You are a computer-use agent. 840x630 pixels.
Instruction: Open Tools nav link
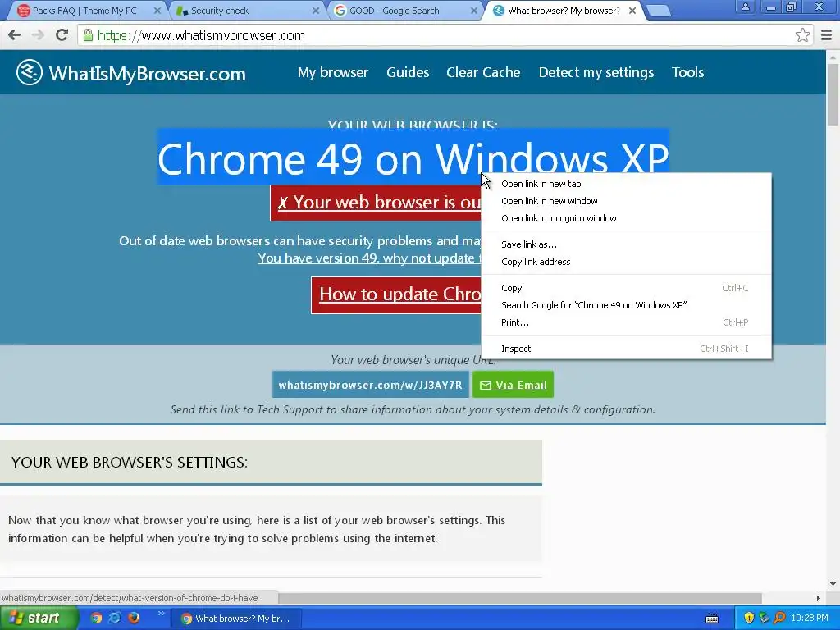tap(688, 72)
